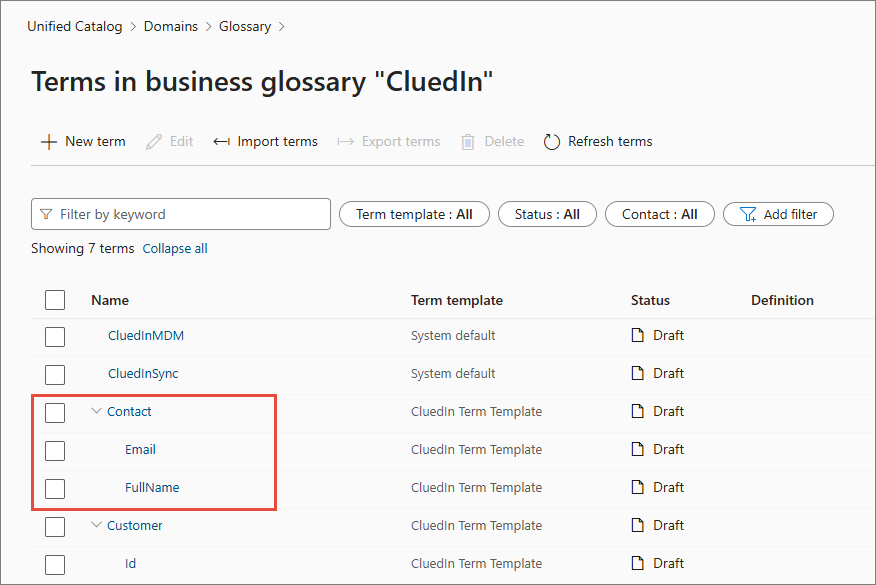This screenshot has width=876, height=585.
Task: Open the Contact filter dropdown
Action: pyautogui.click(x=660, y=215)
